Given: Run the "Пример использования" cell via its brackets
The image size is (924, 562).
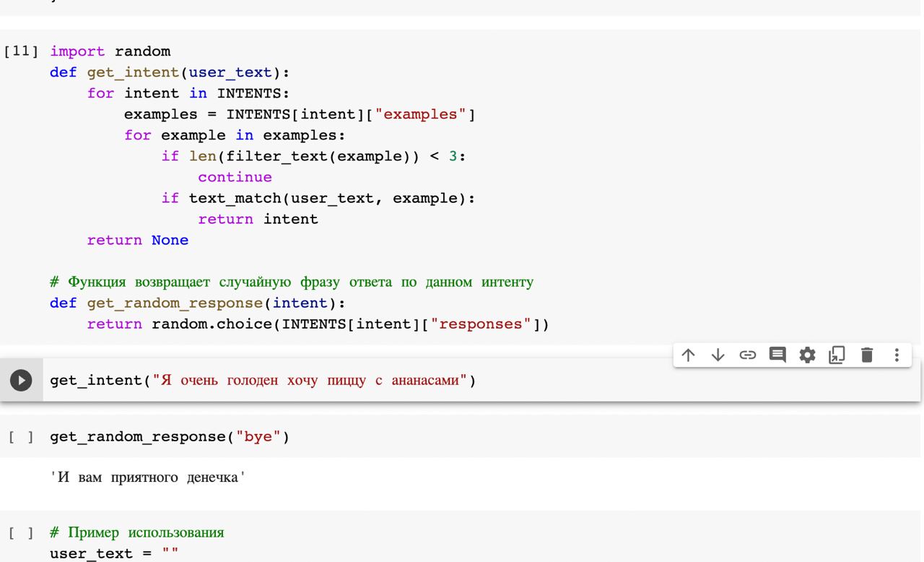Looking at the screenshot, I should click(x=21, y=533).
